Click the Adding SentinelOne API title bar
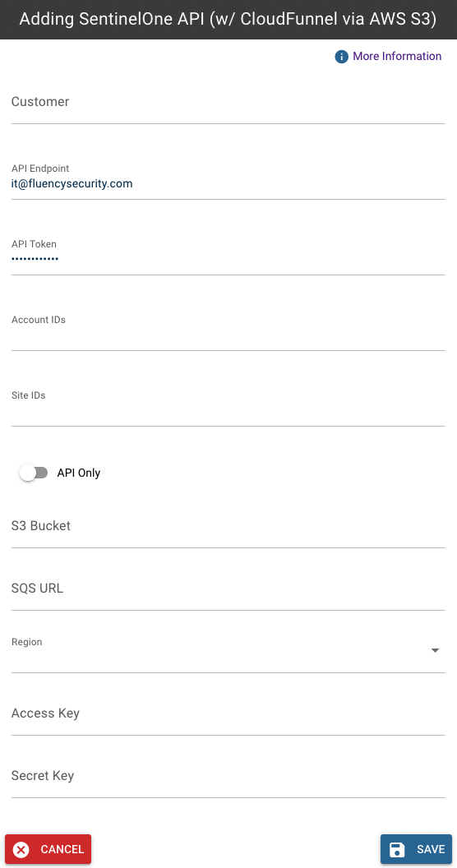The image size is (457, 868). pos(228,20)
